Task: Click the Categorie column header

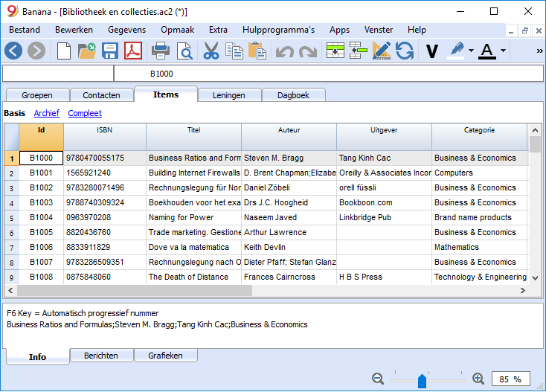Action: click(x=479, y=137)
